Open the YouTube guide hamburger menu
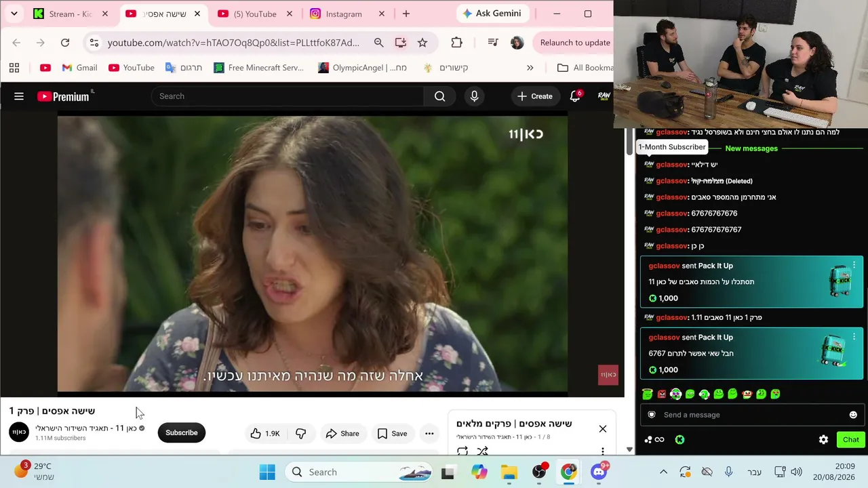This screenshot has width=868, height=488. click(x=19, y=96)
